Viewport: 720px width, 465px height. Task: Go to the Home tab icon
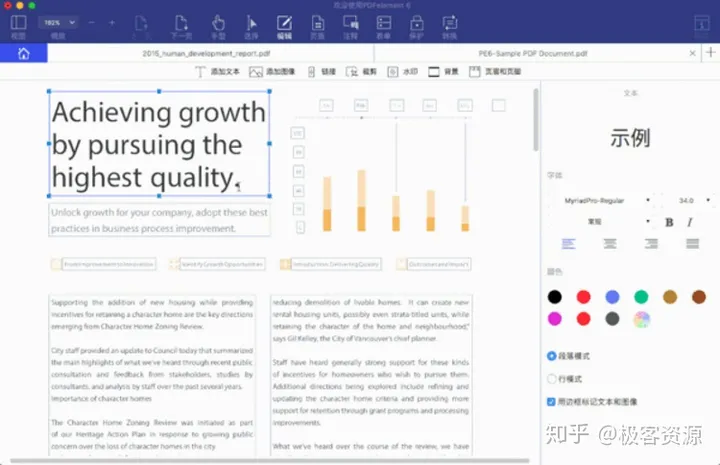pyautogui.click(x=23, y=53)
